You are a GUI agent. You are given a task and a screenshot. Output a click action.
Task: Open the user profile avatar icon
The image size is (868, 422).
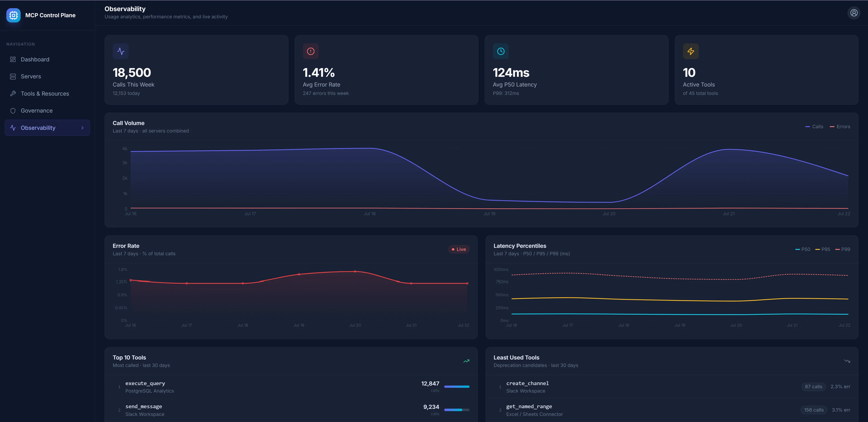pyautogui.click(x=854, y=13)
